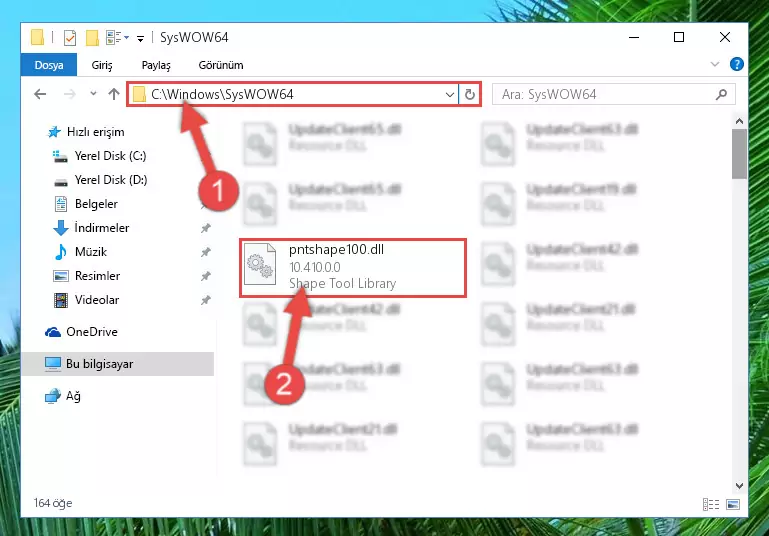The image size is (769, 536).
Task: Click the Properties checkmark icon in title bar
Action: coord(70,38)
